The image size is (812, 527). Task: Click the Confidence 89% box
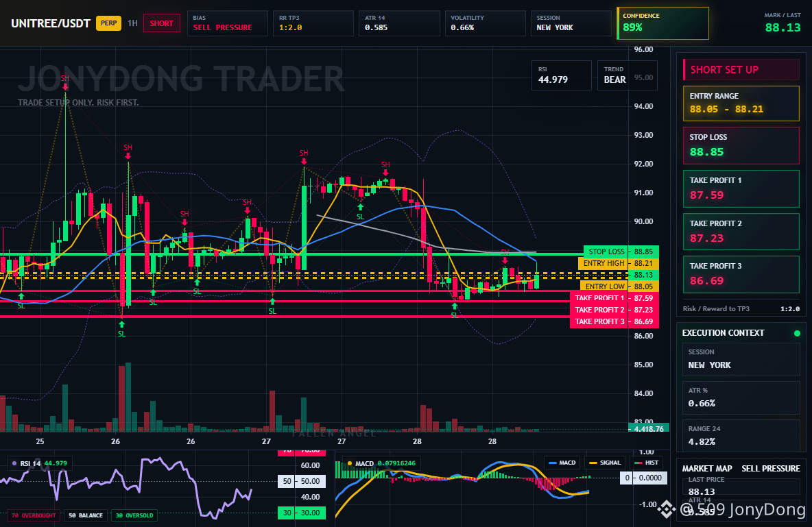point(663,23)
